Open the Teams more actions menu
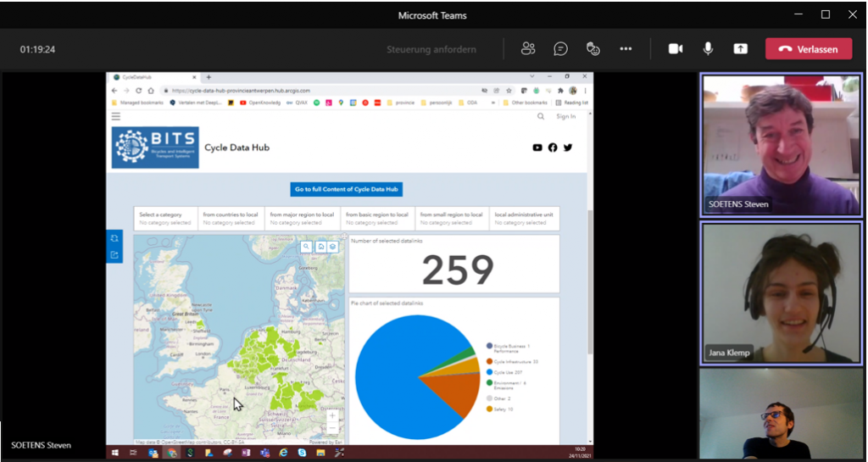This screenshot has width=868, height=462. 626,48
